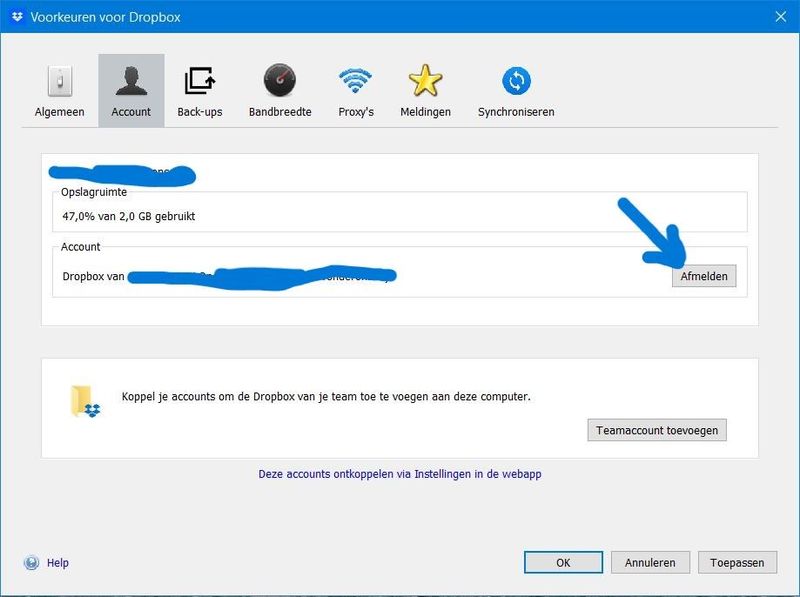This screenshot has height=597, width=800.
Task: Open the 'Deze accounts ontkoppelen' webapp link
Action: tap(399, 474)
